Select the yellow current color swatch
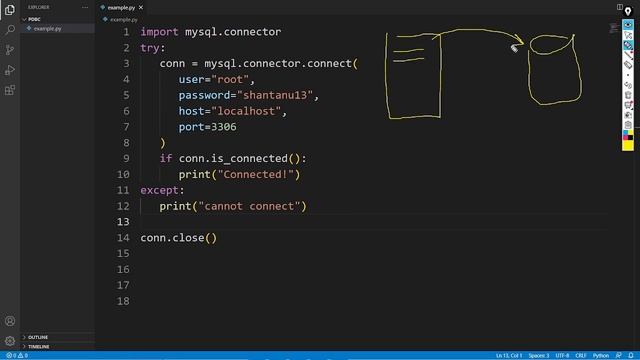Viewport: 640px width, 360px height. [628, 145]
